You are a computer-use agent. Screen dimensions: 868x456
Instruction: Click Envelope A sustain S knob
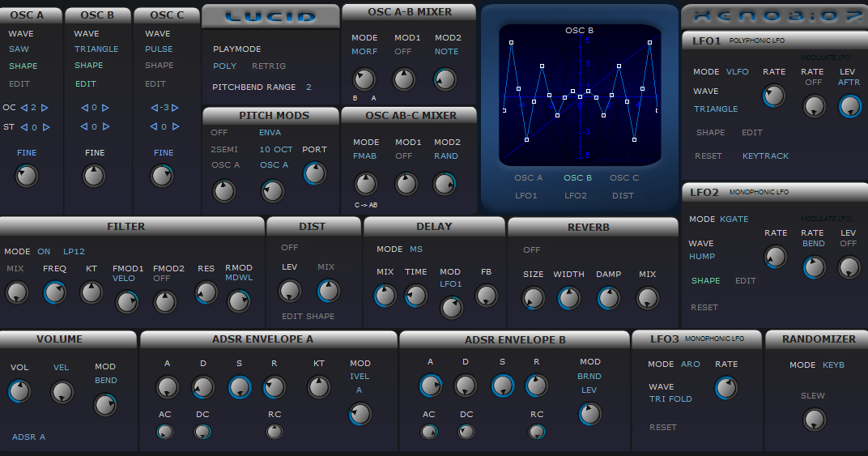coord(239,386)
